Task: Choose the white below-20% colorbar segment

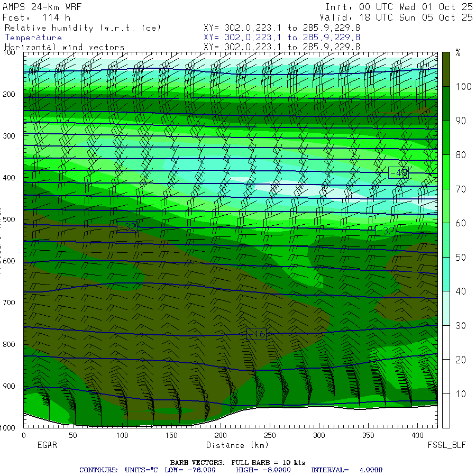Action: 446,376
